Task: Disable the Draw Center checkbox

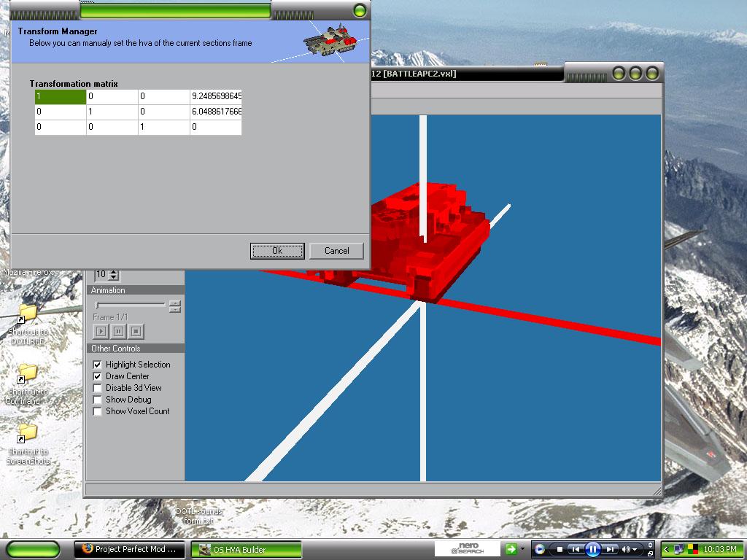Action: click(x=98, y=376)
